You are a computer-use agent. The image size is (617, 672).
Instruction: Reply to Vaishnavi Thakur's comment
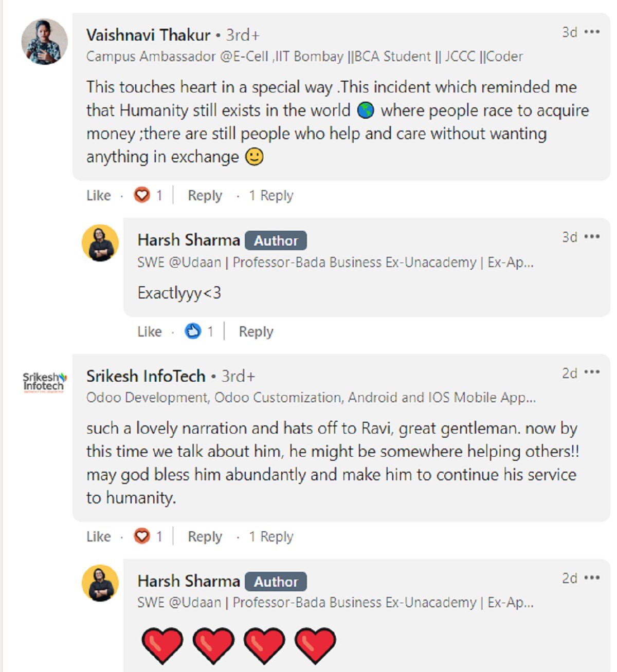click(x=205, y=195)
